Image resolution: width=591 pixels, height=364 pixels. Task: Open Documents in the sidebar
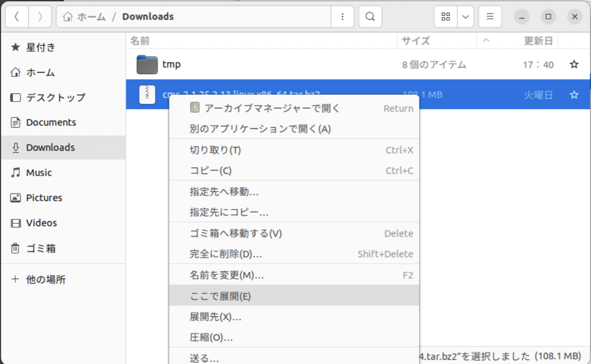pos(51,122)
